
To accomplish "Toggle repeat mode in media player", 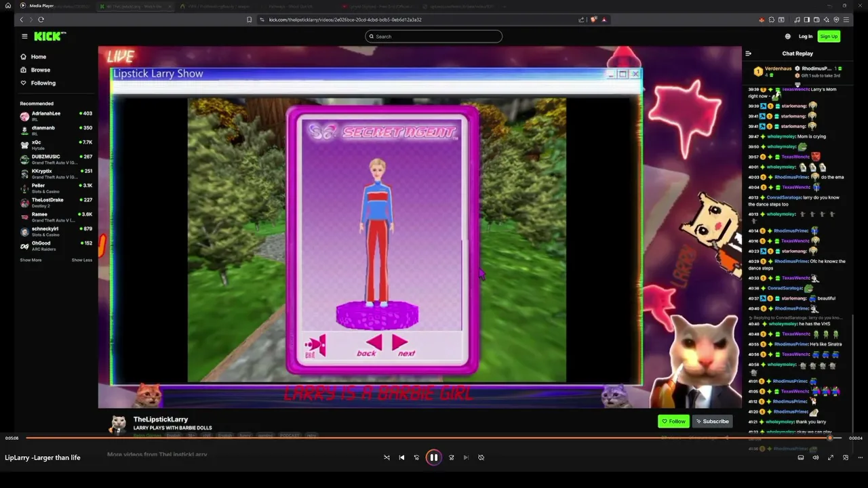I will [x=481, y=457].
